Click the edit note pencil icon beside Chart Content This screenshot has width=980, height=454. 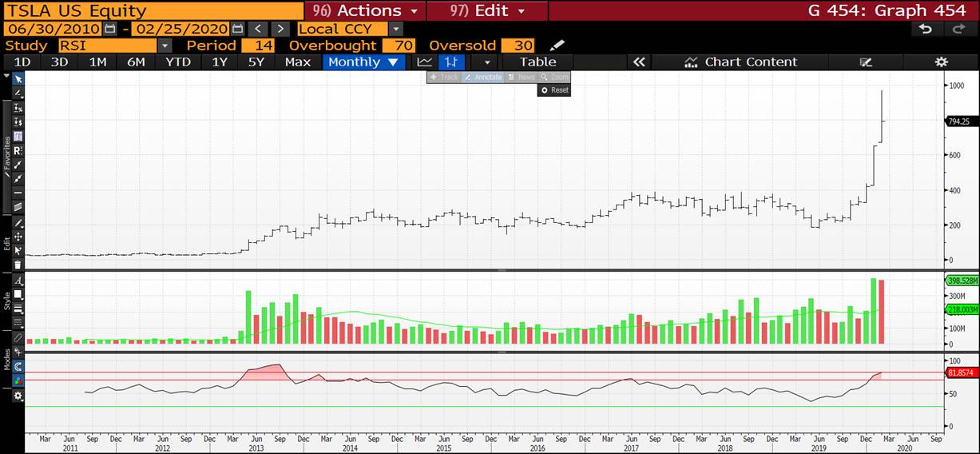(866, 62)
